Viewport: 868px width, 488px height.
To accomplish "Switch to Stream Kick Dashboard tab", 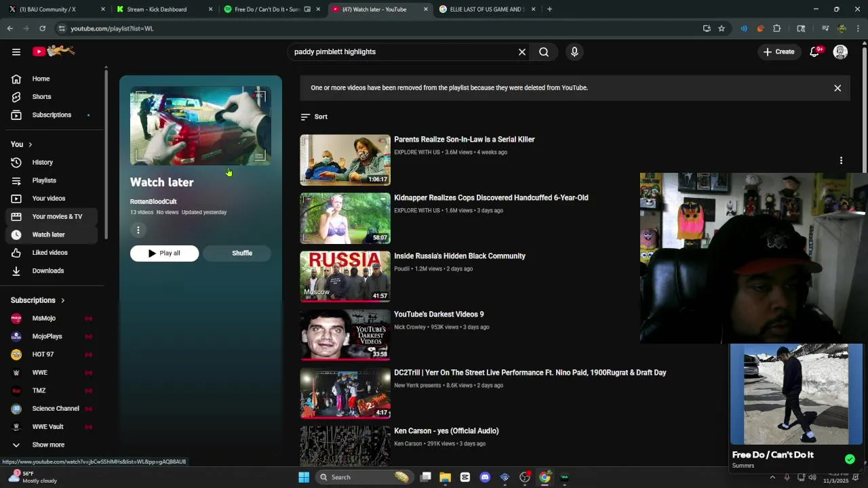I will [x=163, y=9].
